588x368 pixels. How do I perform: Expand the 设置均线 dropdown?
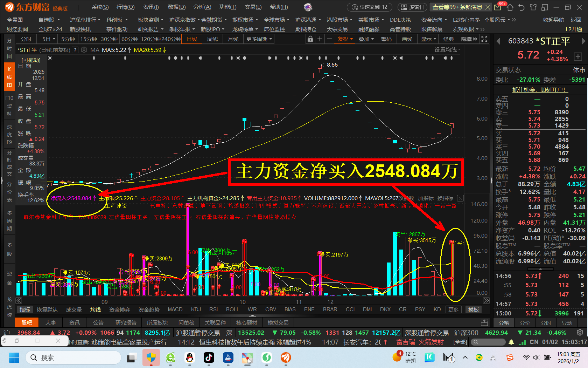[x=447, y=50]
